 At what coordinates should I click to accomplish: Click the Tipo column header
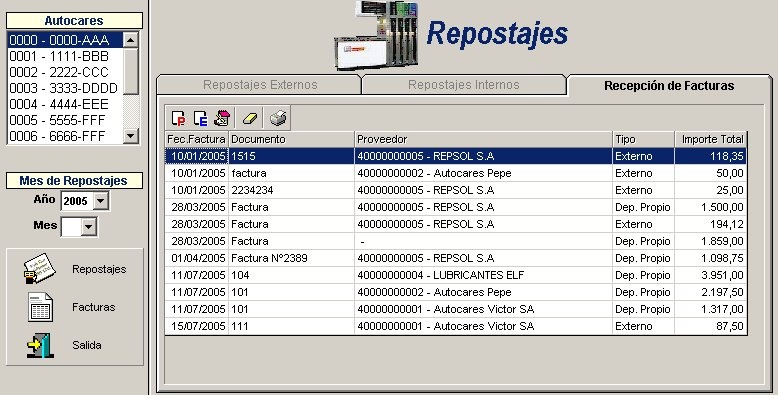644,139
